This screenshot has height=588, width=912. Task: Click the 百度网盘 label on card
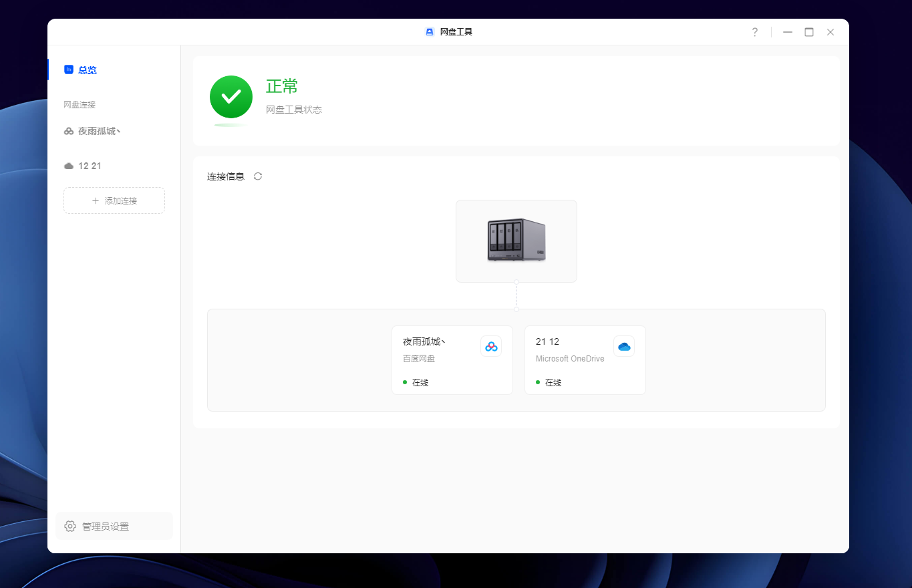coord(419,359)
